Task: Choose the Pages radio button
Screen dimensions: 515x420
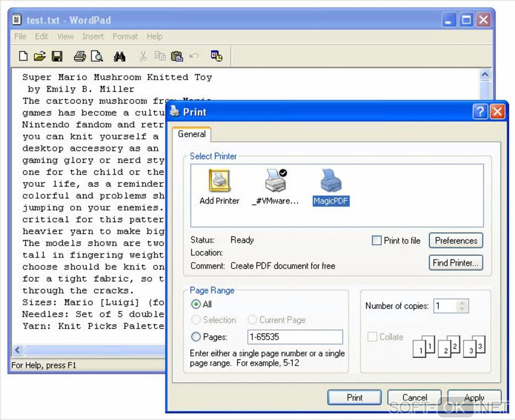Action: (x=196, y=337)
